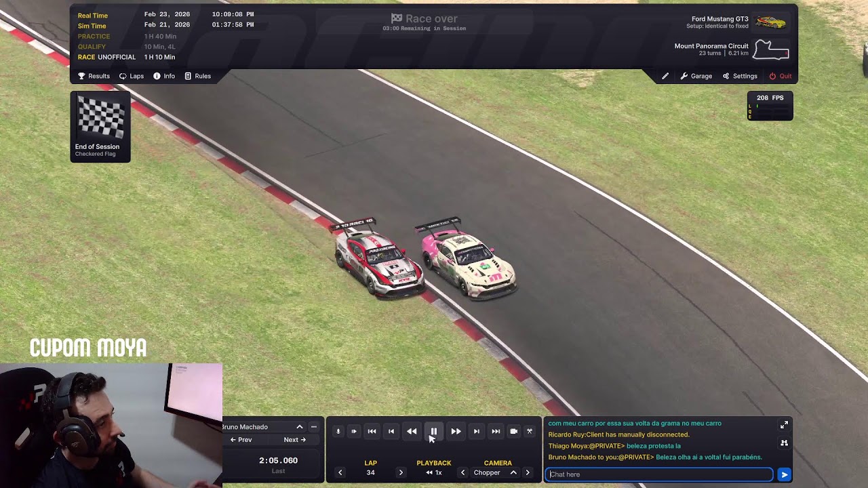The height and width of the screenshot is (488, 868).
Task: Go to next lap
Action: pos(401,472)
